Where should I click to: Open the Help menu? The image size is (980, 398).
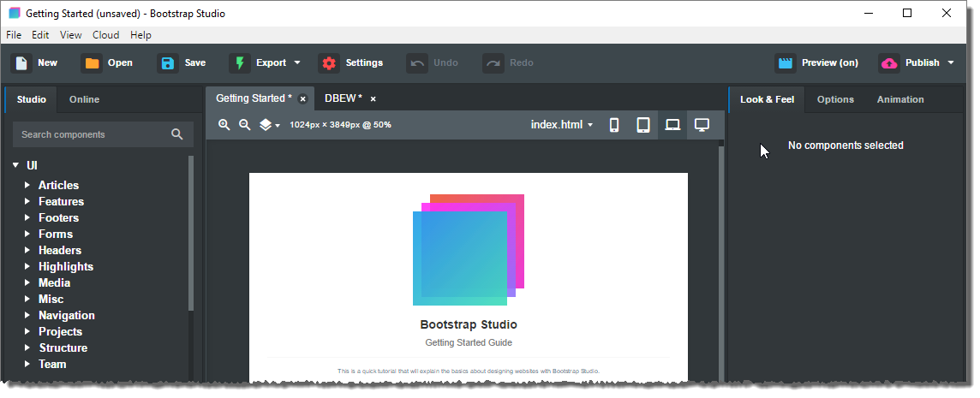pyautogui.click(x=140, y=35)
